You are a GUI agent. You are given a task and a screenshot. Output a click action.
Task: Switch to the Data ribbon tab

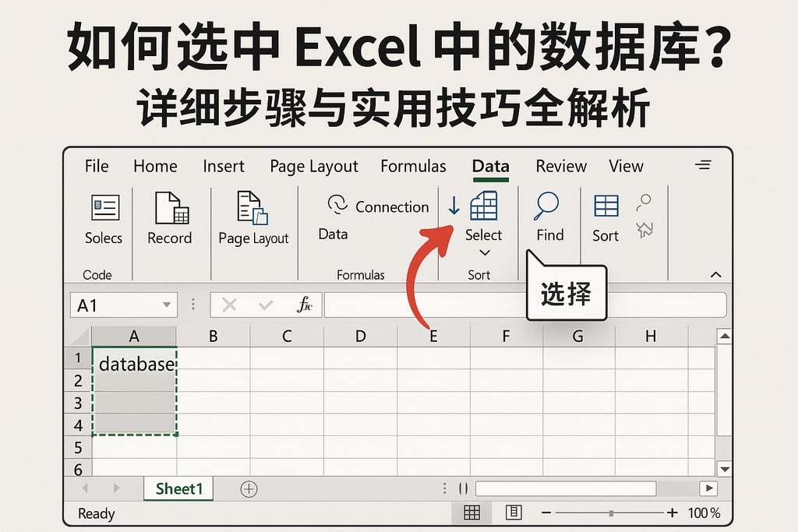(x=490, y=166)
